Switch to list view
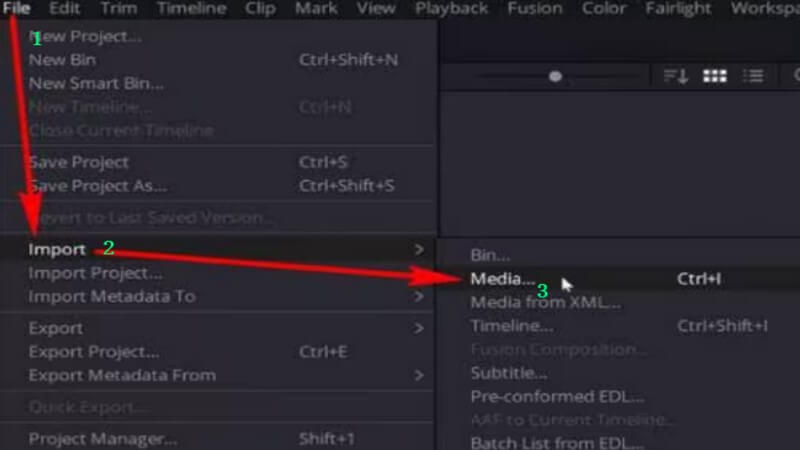This screenshot has height=450, width=800. point(752,76)
